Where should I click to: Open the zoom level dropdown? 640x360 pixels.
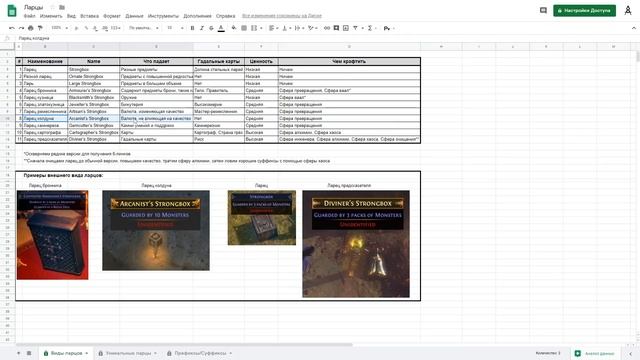pyautogui.click(x=59, y=28)
